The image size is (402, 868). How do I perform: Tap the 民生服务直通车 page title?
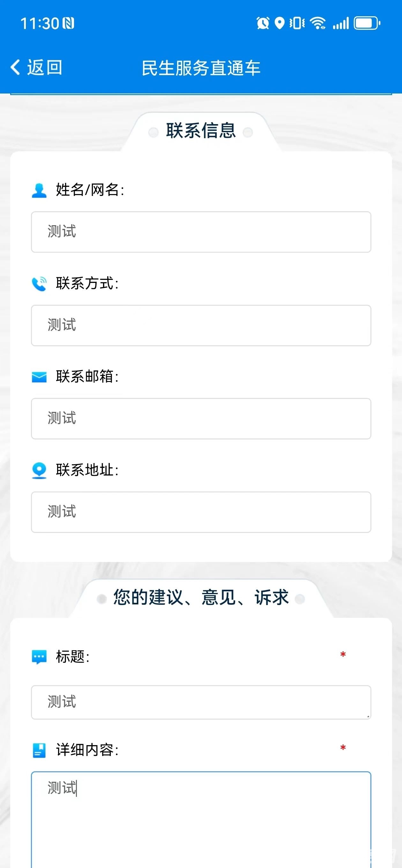click(201, 68)
